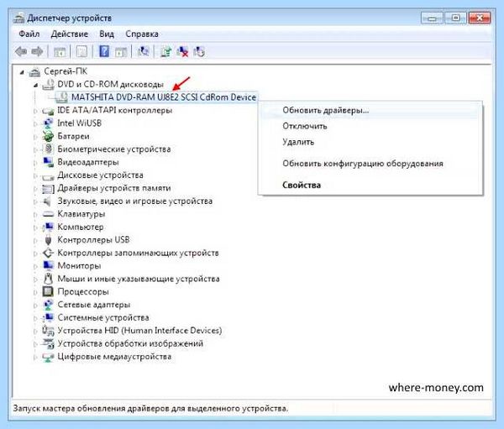Click the Сергей-ПК computer icon
504x429 pixels.
tap(34, 71)
